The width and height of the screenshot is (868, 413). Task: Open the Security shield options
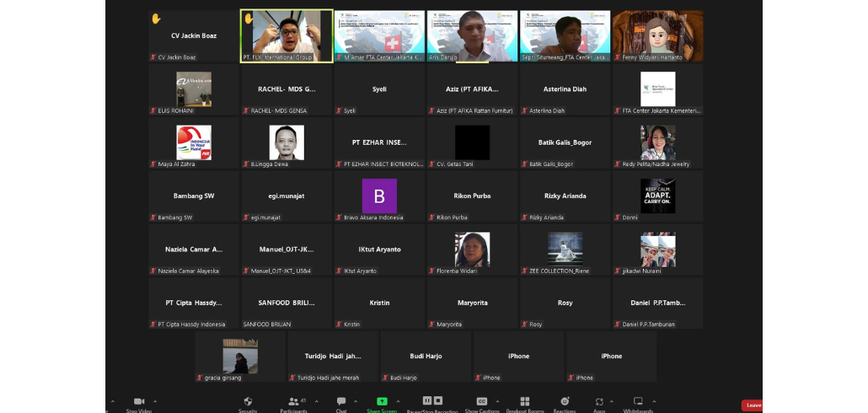247,402
